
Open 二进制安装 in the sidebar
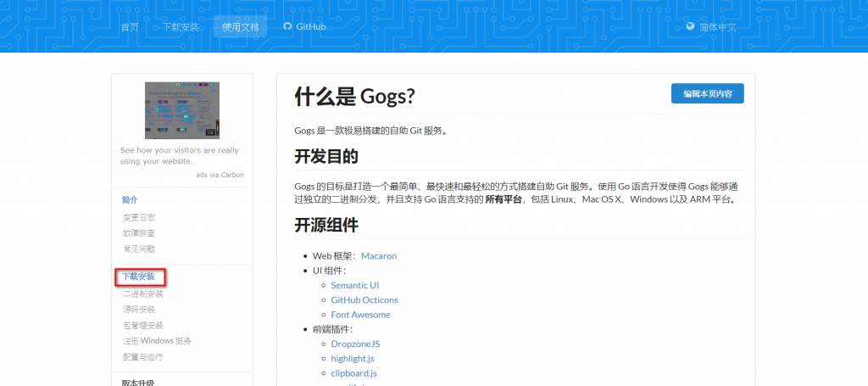142,294
